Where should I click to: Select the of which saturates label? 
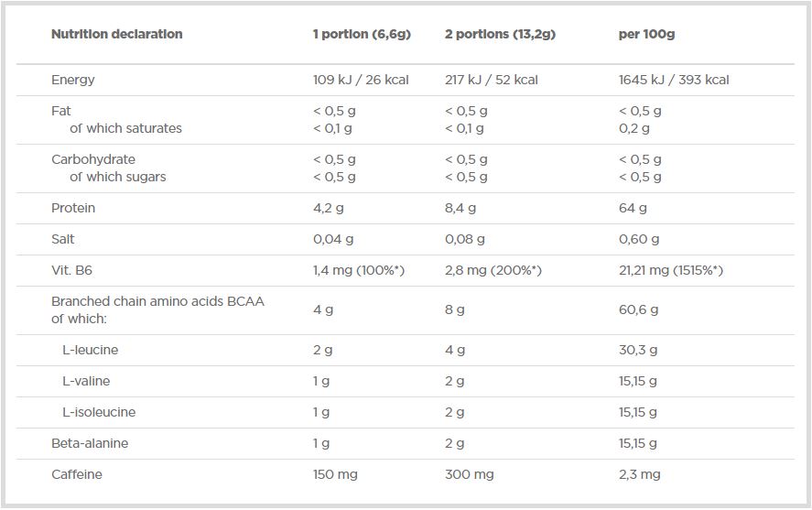point(125,128)
